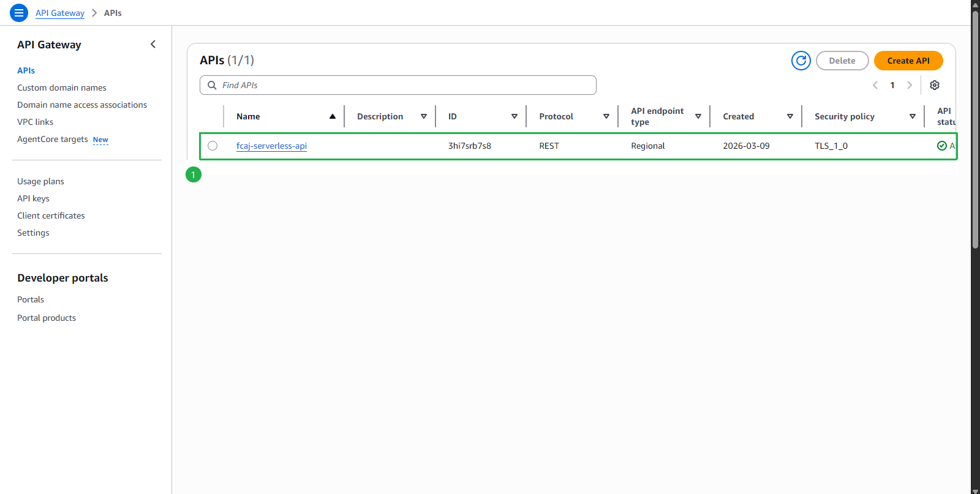
Task: Open Portal products page
Action: tap(47, 318)
